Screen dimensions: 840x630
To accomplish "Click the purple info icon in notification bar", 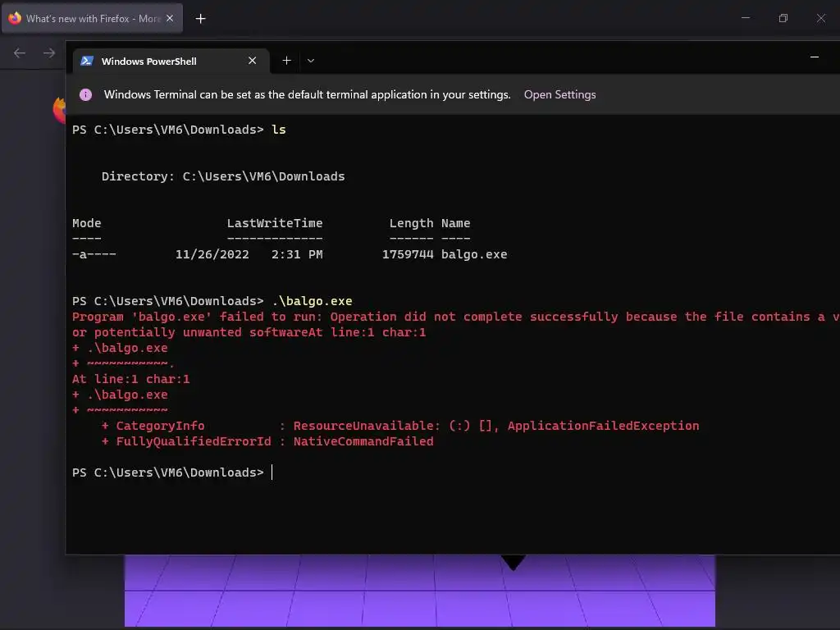I will (x=85, y=94).
